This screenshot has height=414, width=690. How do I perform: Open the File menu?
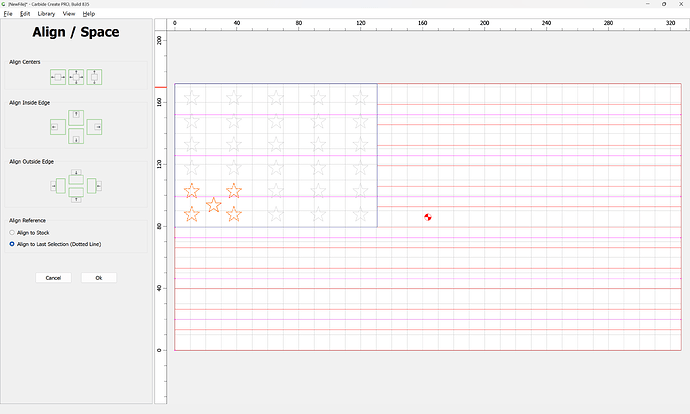[x=8, y=14]
